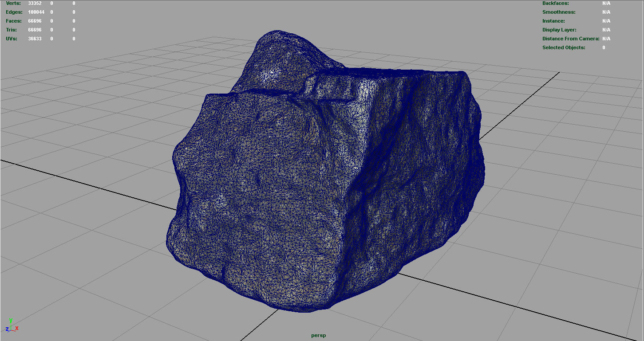Click the Verts count value 33352
Viewport: 644px width, 341px height.
[35, 3]
